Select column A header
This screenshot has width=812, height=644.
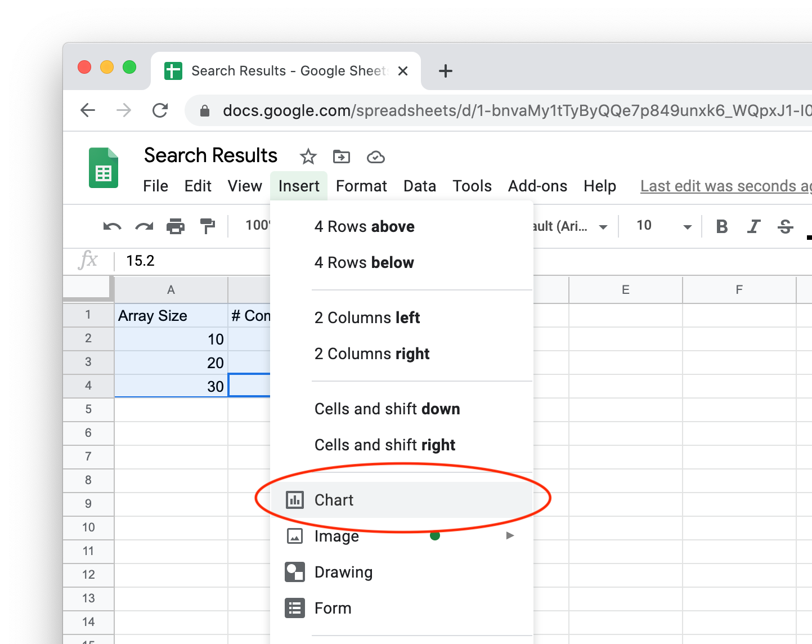pos(171,289)
